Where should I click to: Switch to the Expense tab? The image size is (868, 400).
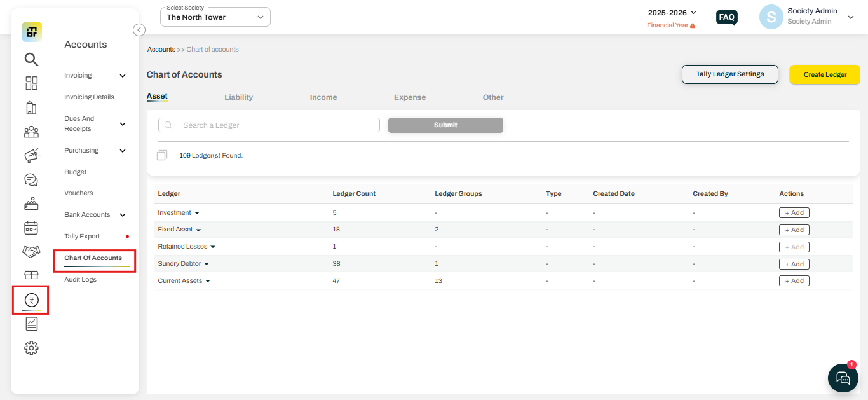pos(410,97)
